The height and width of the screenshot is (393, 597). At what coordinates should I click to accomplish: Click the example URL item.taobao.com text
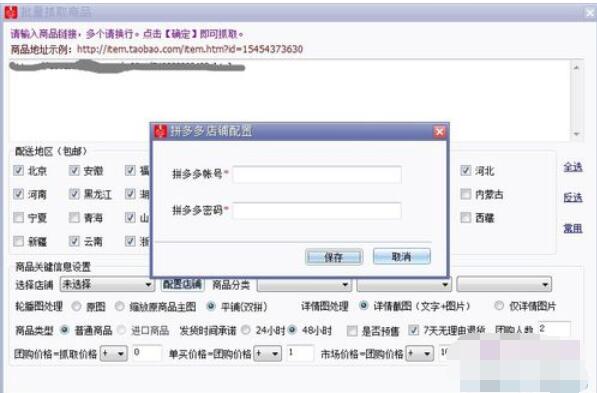[190, 49]
